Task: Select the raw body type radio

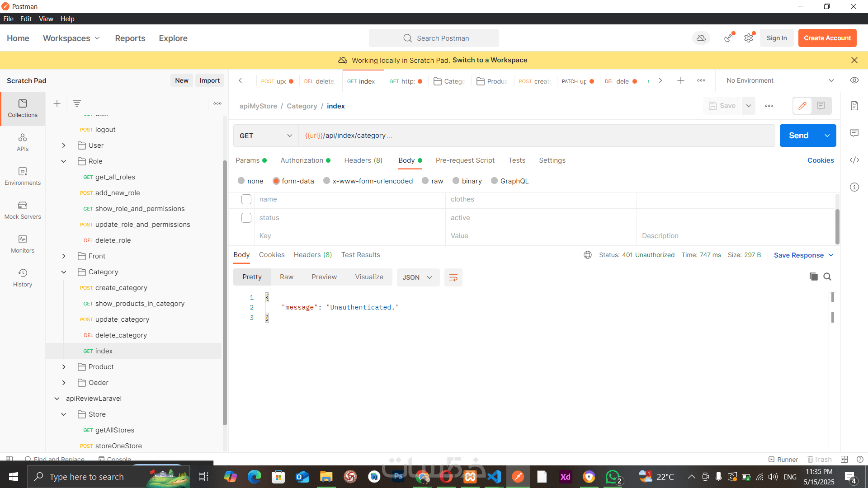Action: (x=425, y=181)
